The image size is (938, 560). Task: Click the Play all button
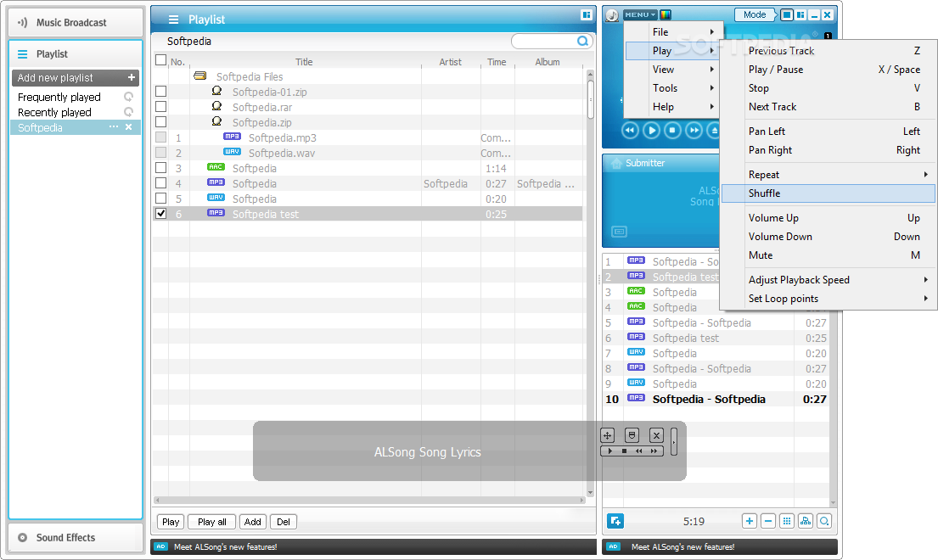point(211,522)
